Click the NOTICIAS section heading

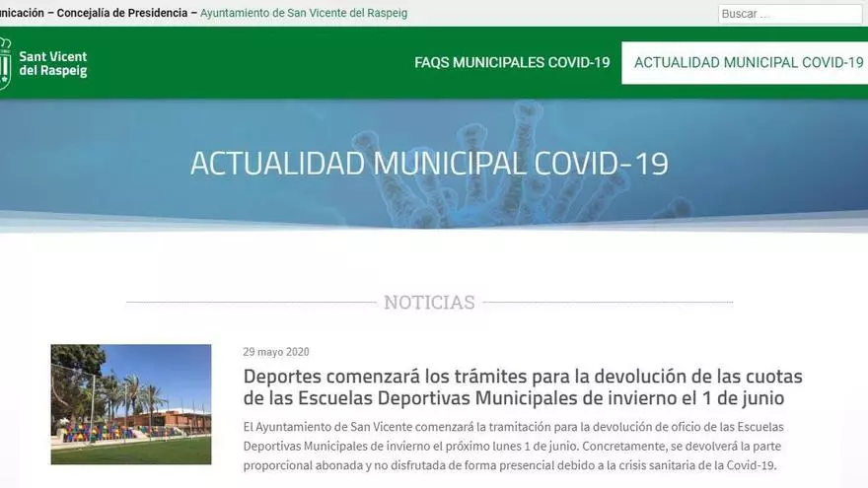pyautogui.click(x=429, y=302)
